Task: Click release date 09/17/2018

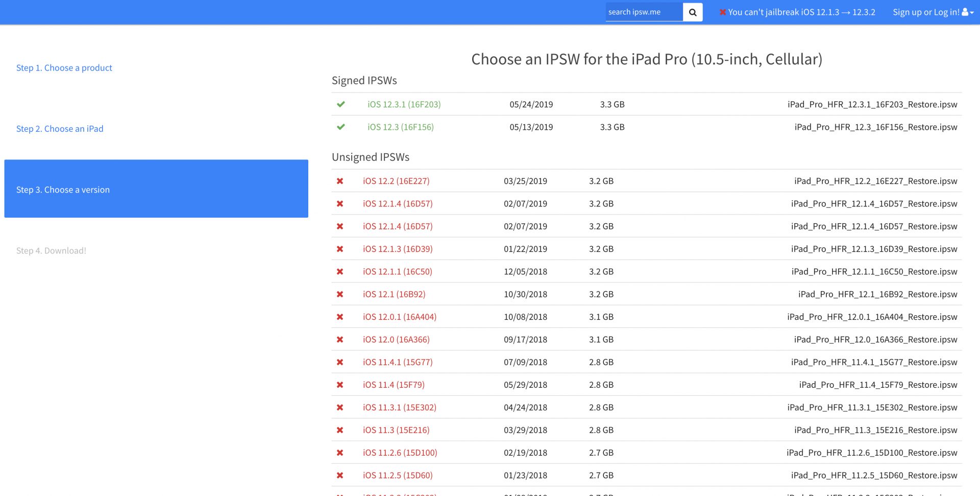Action: (525, 339)
